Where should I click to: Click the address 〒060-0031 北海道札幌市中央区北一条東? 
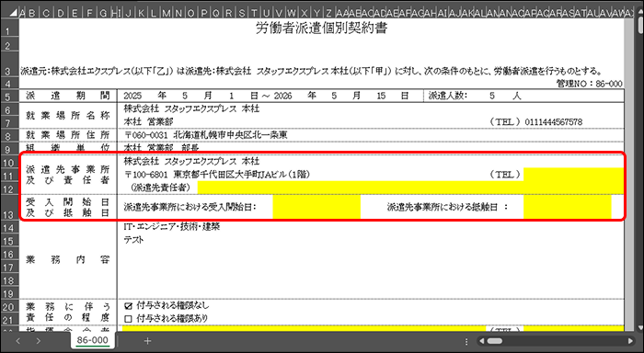tap(206, 135)
